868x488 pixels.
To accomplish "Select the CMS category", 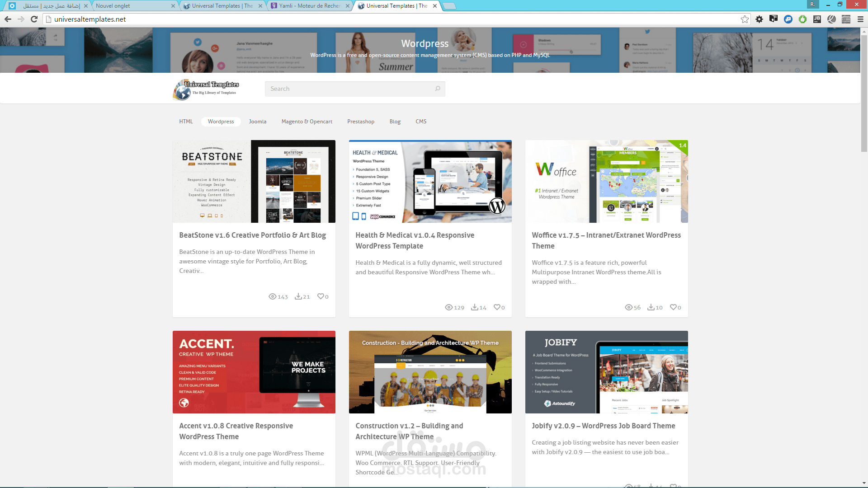I will pyautogui.click(x=421, y=122).
